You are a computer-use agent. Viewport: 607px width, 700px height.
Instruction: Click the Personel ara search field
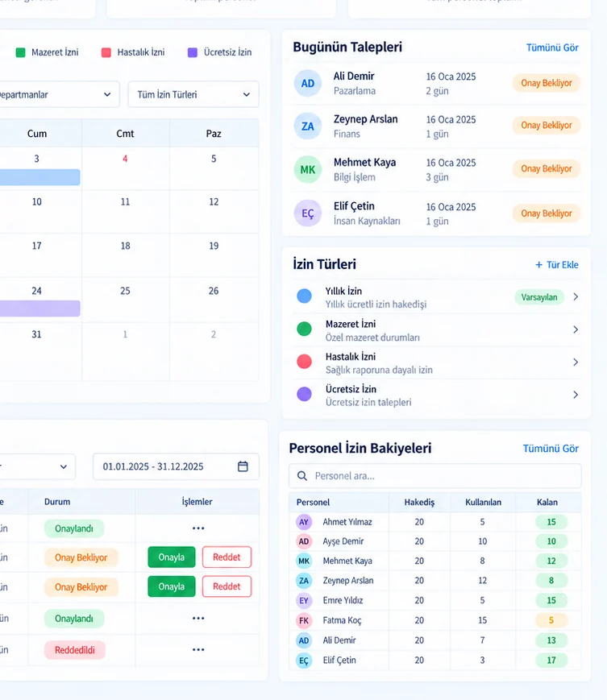435,476
